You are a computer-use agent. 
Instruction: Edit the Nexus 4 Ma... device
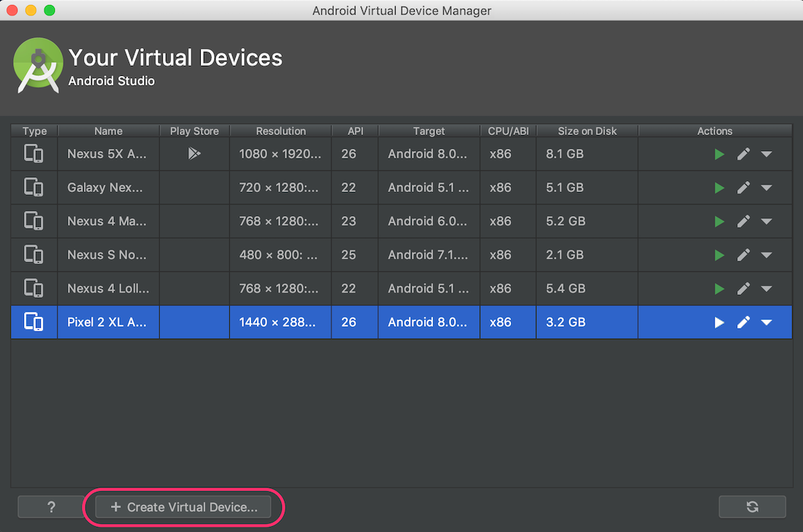[x=744, y=221]
